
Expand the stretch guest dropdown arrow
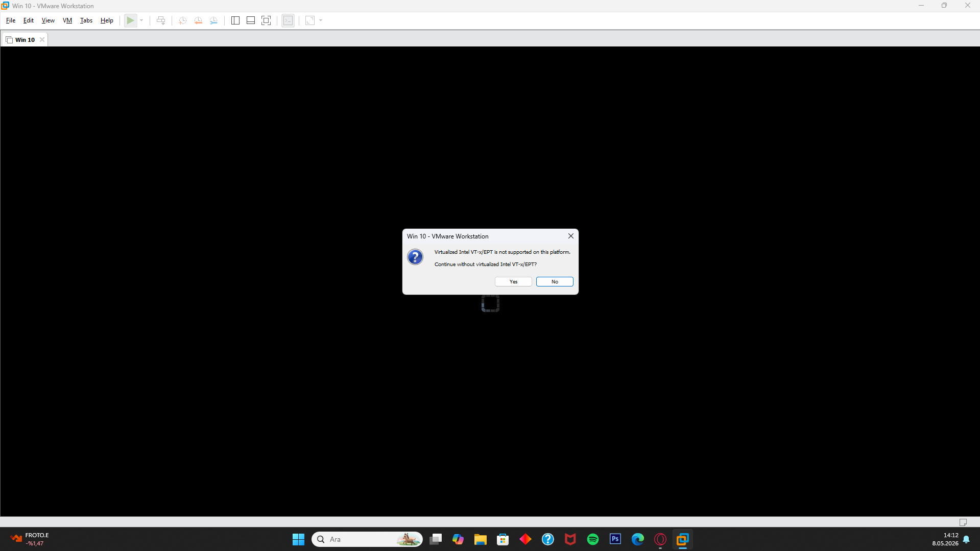pyautogui.click(x=321, y=20)
